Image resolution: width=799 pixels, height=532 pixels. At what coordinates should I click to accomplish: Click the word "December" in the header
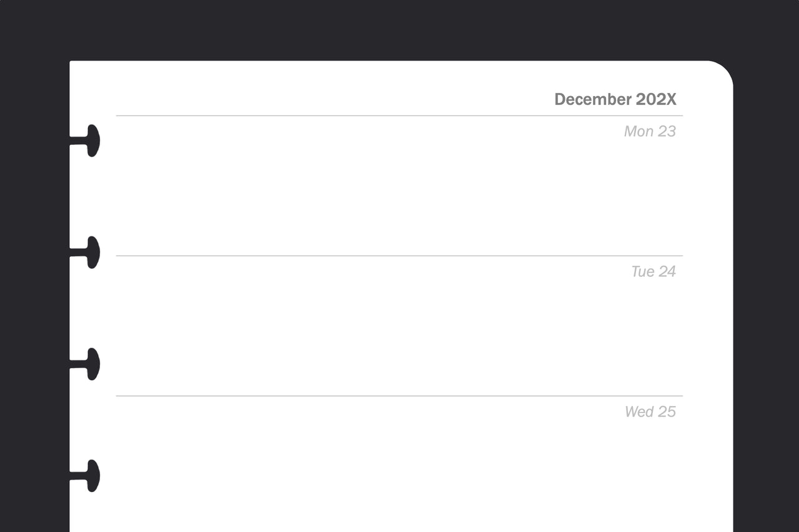pos(592,99)
